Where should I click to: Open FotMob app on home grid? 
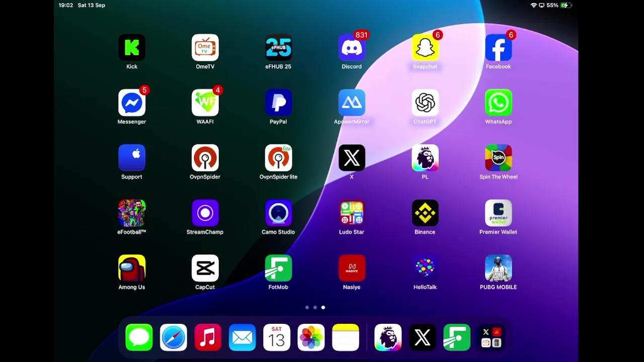[x=278, y=268]
